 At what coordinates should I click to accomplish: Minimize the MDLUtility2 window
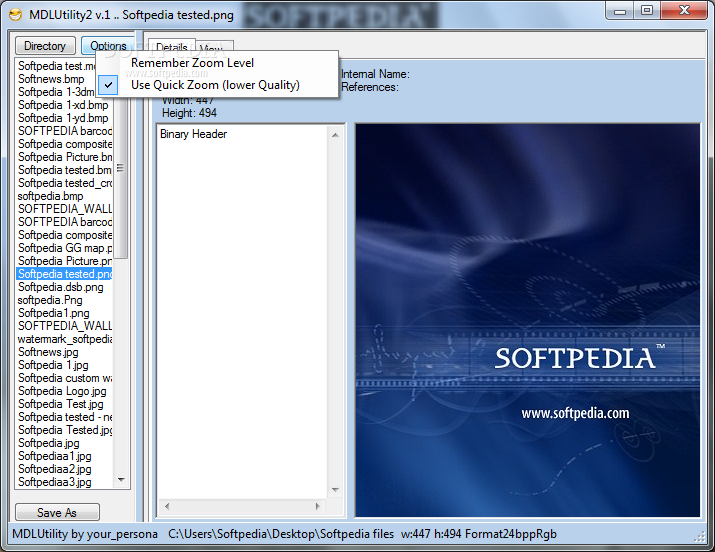pyautogui.click(x=621, y=10)
